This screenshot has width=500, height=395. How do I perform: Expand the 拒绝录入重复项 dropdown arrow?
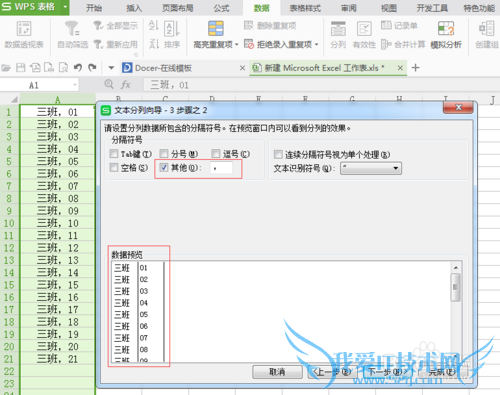point(316,45)
